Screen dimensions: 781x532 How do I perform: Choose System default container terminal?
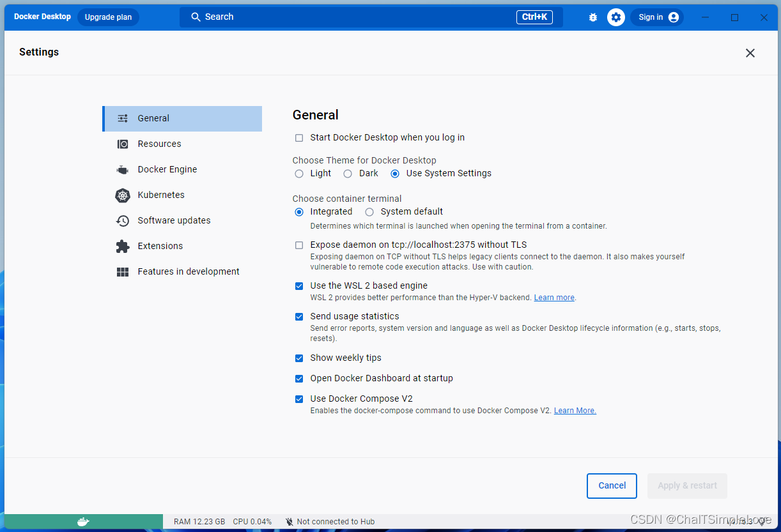pyautogui.click(x=369, y=212)
